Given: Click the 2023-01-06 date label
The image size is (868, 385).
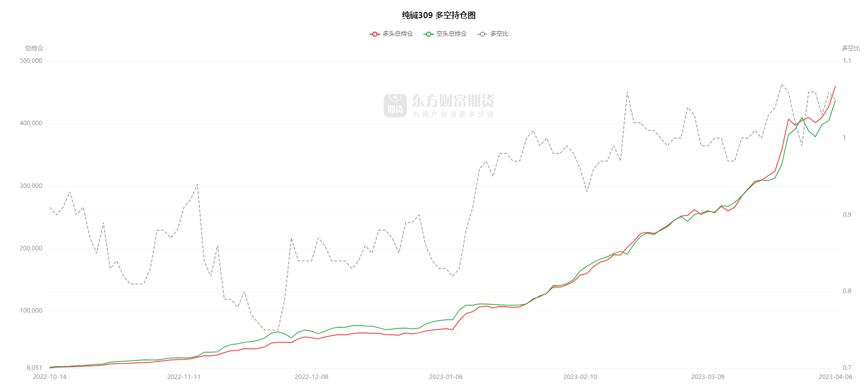Looking at the screenshot, I should (446, 377).
